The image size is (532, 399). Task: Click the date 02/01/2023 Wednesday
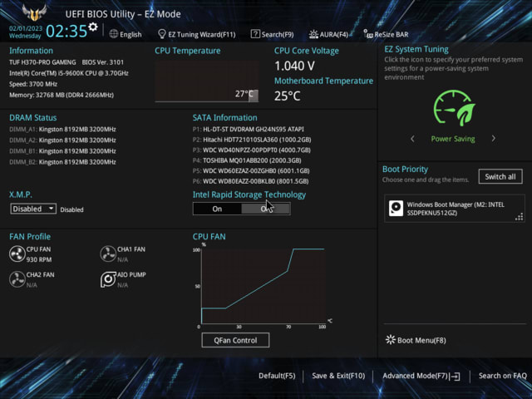(x=26, y=32)
